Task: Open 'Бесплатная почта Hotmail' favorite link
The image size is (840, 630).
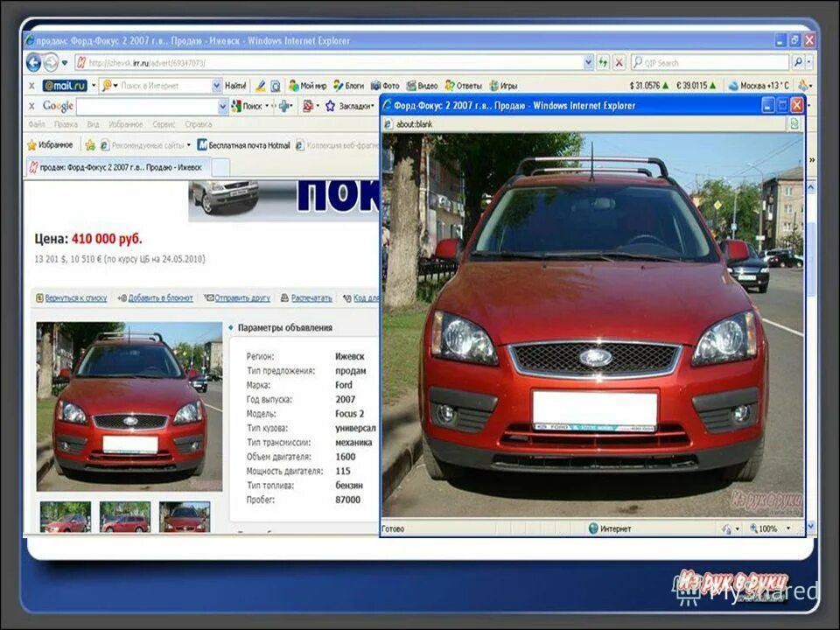Action: point(244,144)
